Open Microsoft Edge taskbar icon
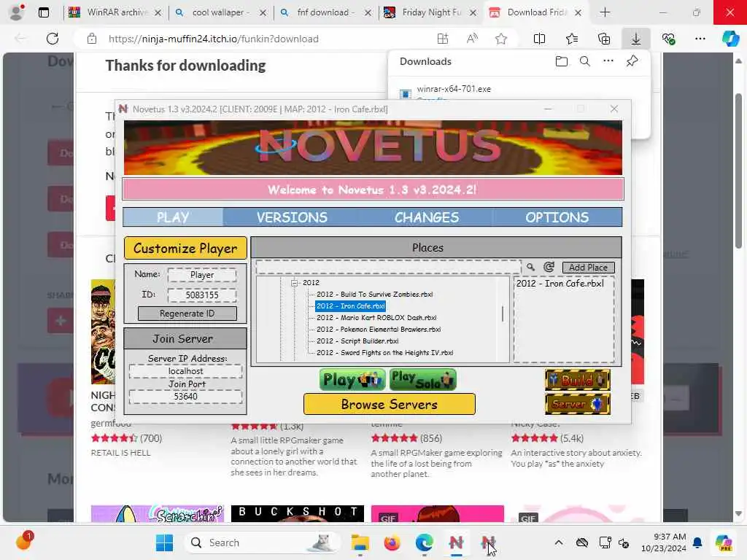This screenshot has height=560, width=747. [x=424, y=542]
